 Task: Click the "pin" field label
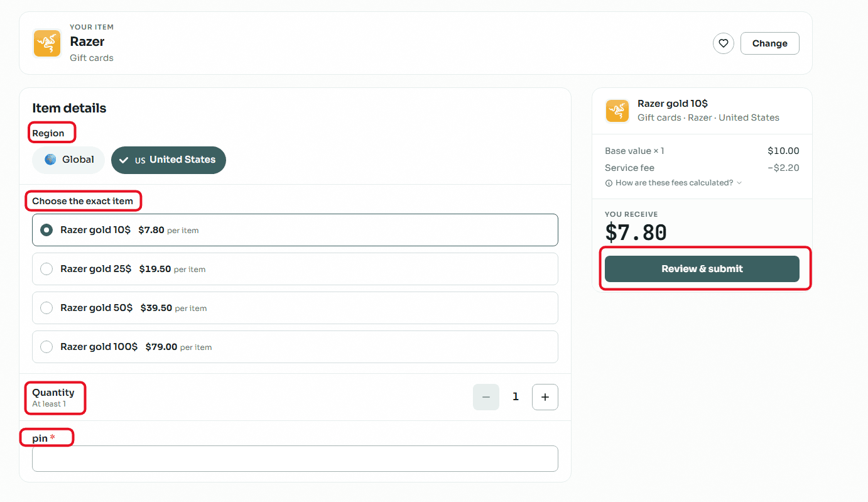click(40, 439)
